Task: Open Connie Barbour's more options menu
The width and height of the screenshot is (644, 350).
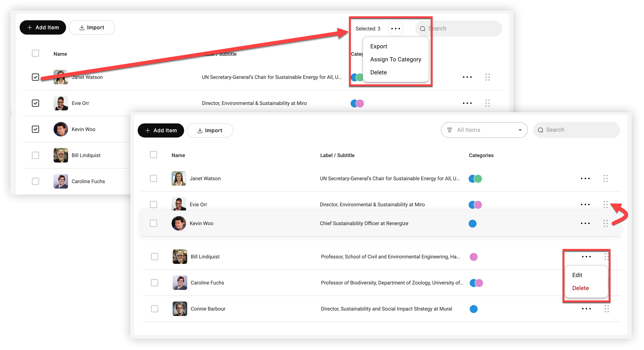Action: coord(586,309)
